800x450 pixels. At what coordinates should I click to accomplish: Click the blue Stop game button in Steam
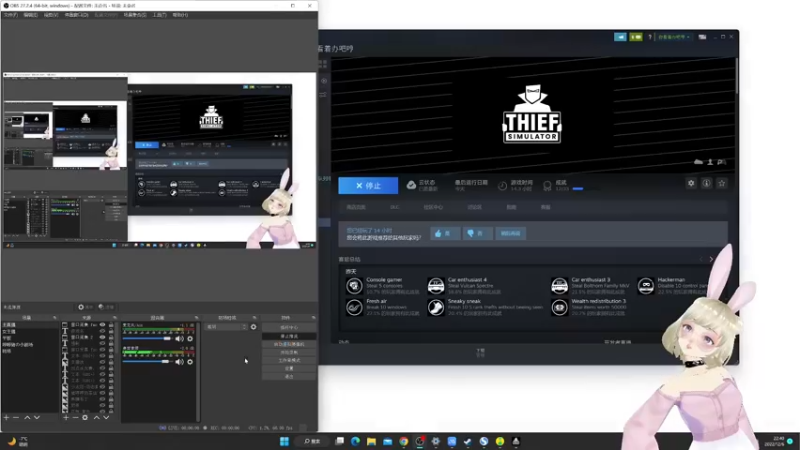pos(368,185)
